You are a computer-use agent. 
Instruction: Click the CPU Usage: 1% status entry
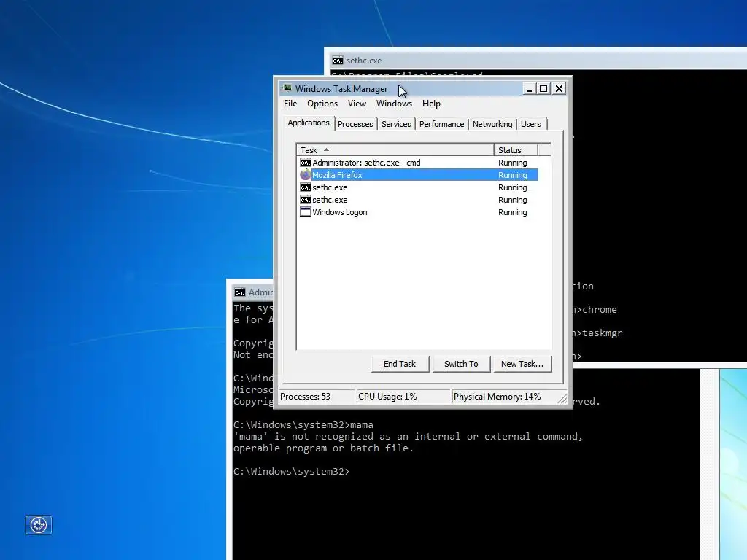(x=403, y=396)
